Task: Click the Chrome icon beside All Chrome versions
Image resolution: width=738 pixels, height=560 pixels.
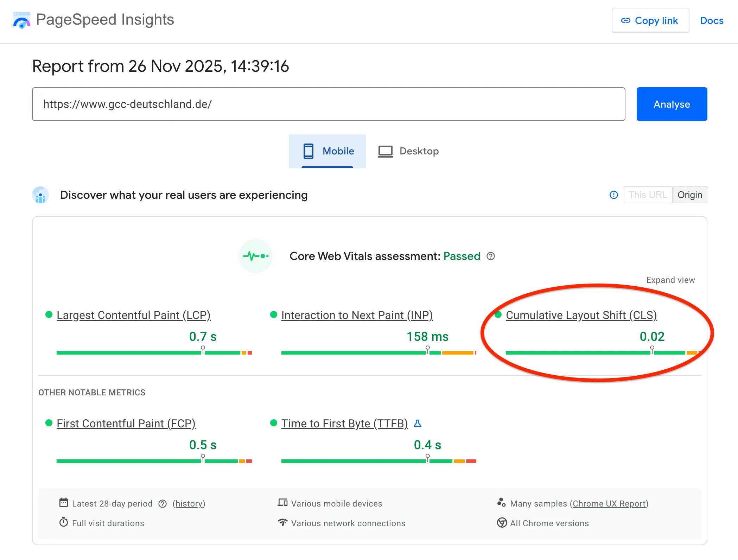Action: point(502,523)
